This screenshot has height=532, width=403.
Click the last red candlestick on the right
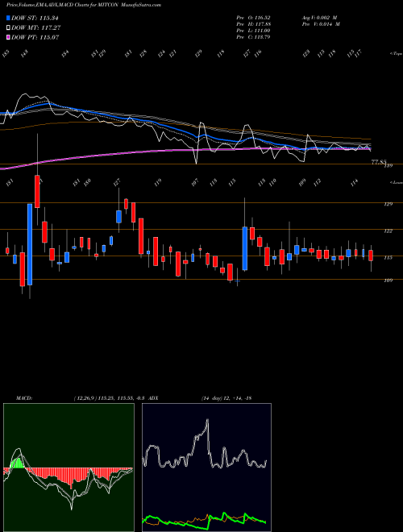371,256
